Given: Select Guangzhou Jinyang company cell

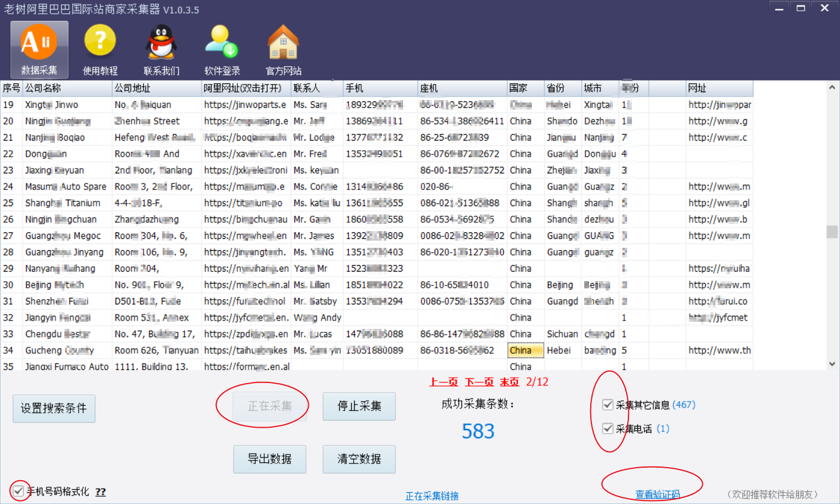Looking at the screenshot, I should coord(67,252).
